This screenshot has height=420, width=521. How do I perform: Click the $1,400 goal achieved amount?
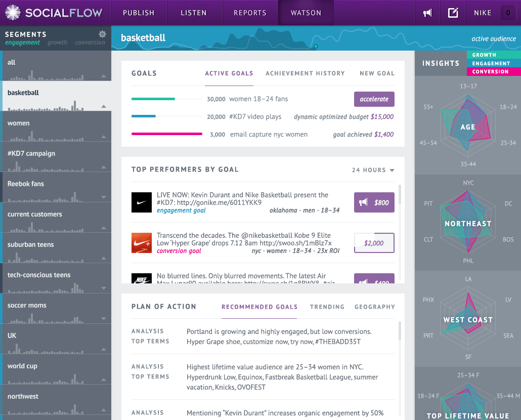(x=384, y=135)
